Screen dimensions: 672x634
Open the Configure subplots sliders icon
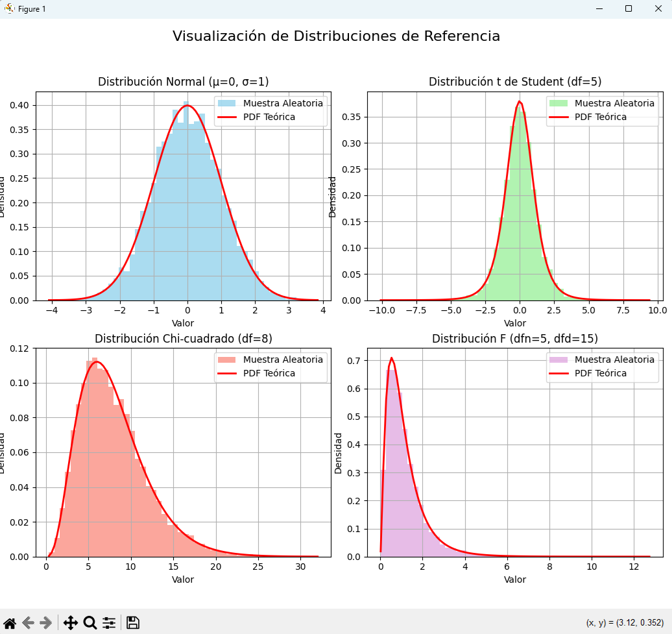tap(109, 623)
